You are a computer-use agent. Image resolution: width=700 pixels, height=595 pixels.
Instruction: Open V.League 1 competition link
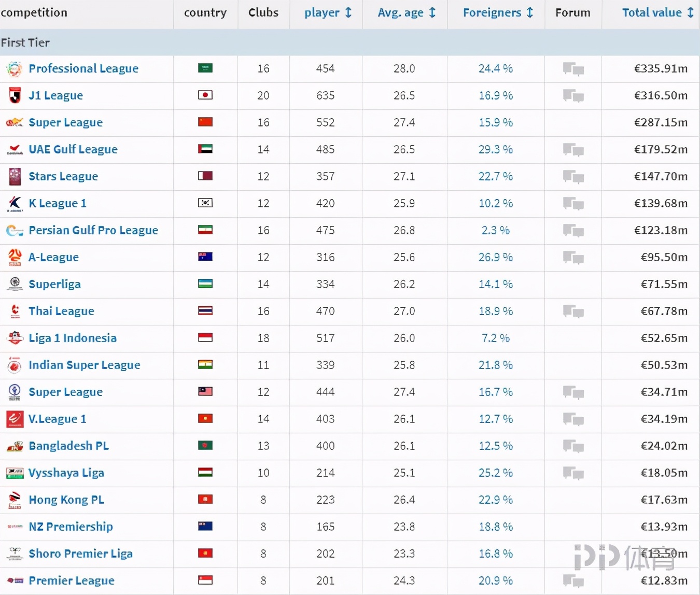point(57,419)
